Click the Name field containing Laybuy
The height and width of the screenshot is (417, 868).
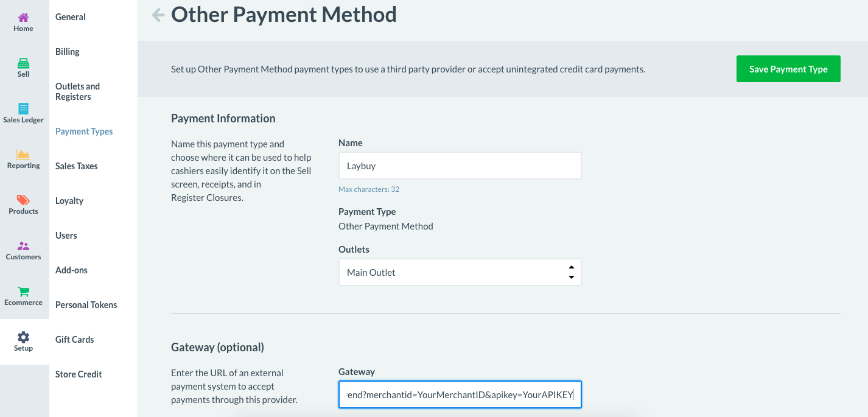point(460,166)
